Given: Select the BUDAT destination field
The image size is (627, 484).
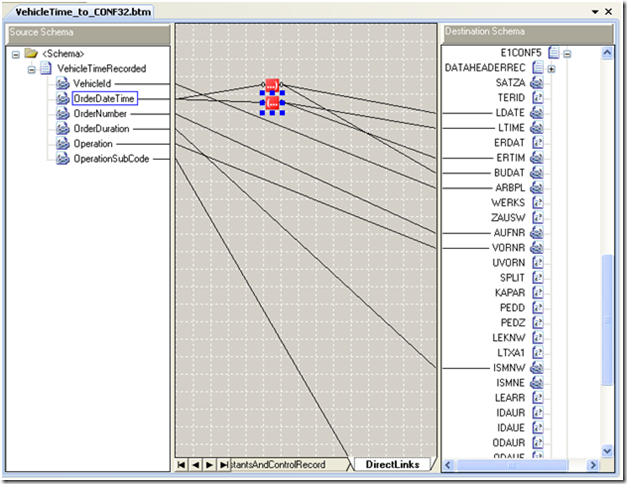Looking at the screenshot, I should pos(509,173).
